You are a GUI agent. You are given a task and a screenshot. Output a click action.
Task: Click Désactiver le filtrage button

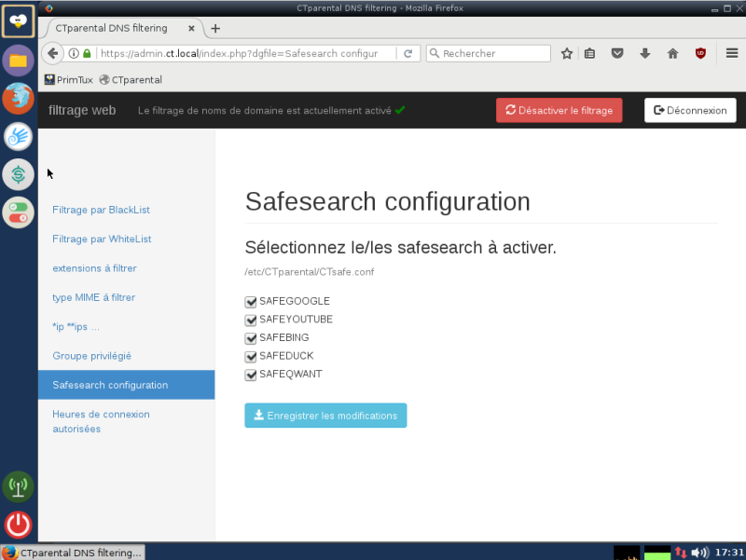tap(559, 110)
